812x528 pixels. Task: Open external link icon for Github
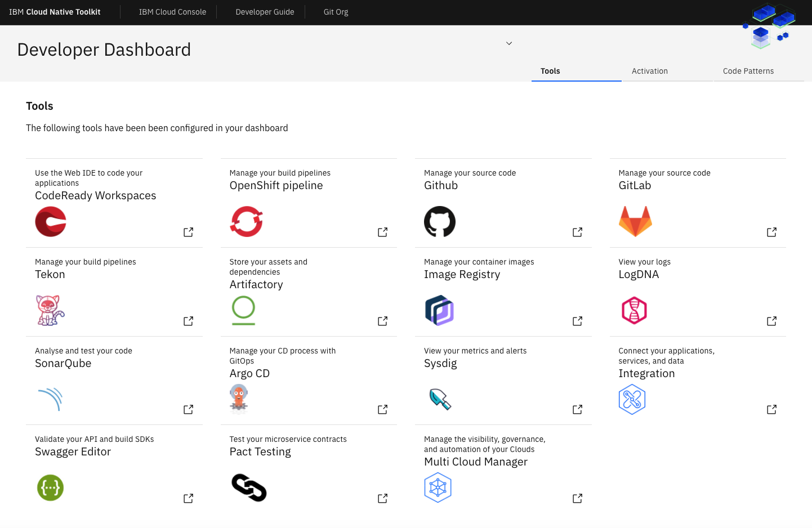tap(578, 232)
